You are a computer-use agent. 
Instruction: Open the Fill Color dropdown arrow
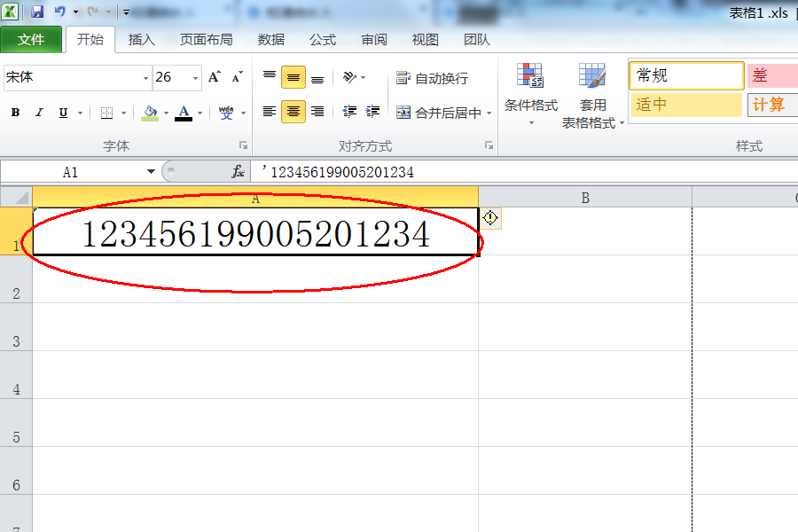tap(166, 113)
